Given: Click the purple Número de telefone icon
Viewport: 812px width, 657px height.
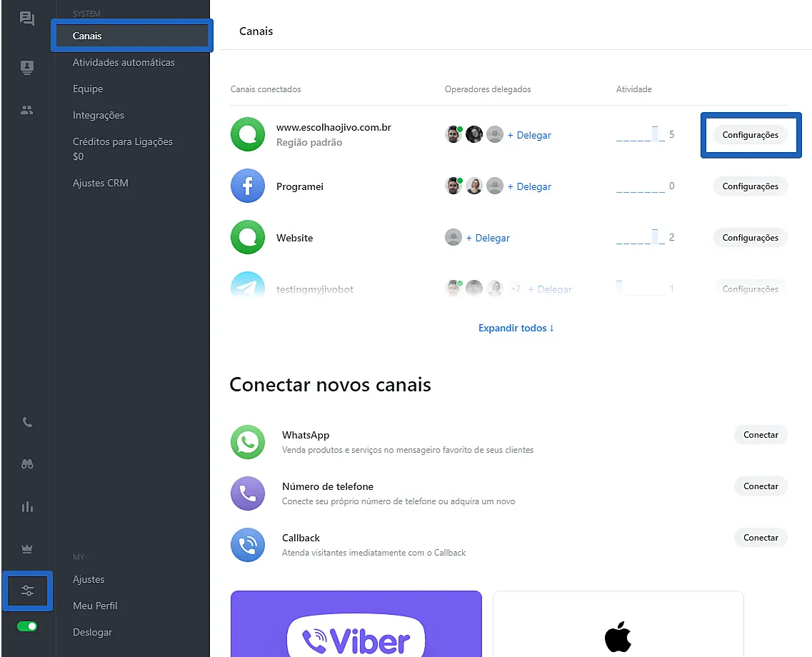Looking at the screenshot, I should click(x=248, y=493).
